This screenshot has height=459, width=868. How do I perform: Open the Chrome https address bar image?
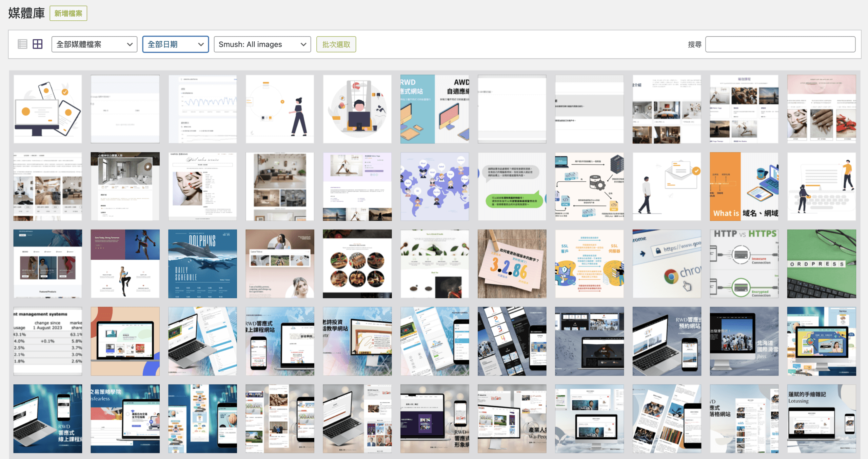(666, 264)
